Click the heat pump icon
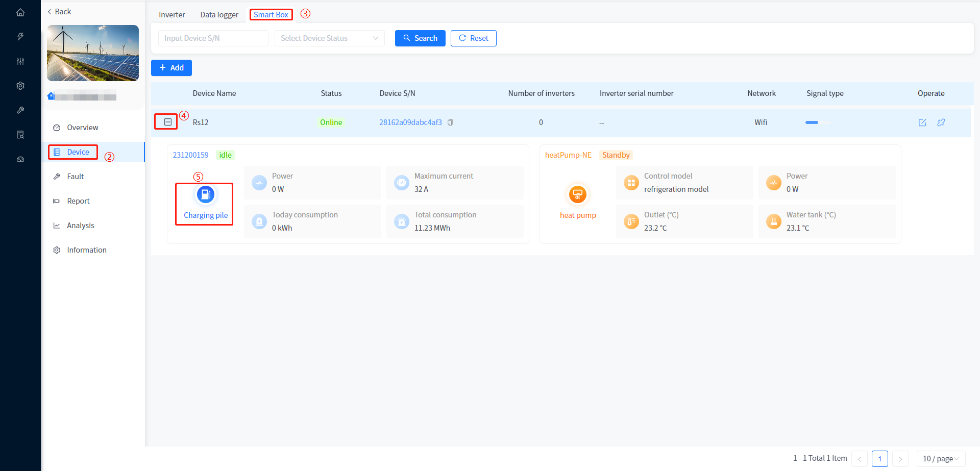Viewport: 980px width, 471px height. [578, 195]
